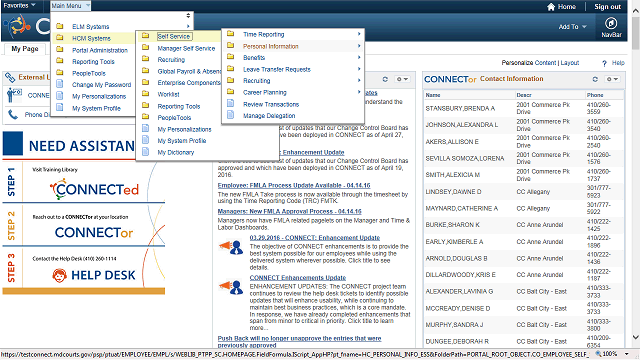Open the Favorites dropdown menu
This screenshot has width=640, height=360.
[x=19, y=5]
